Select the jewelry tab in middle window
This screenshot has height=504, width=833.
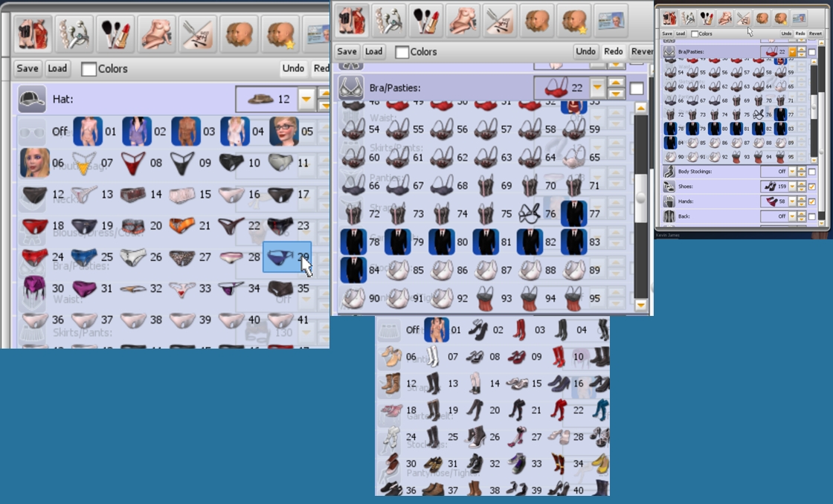pyautogui.click(x=389, y=21)
